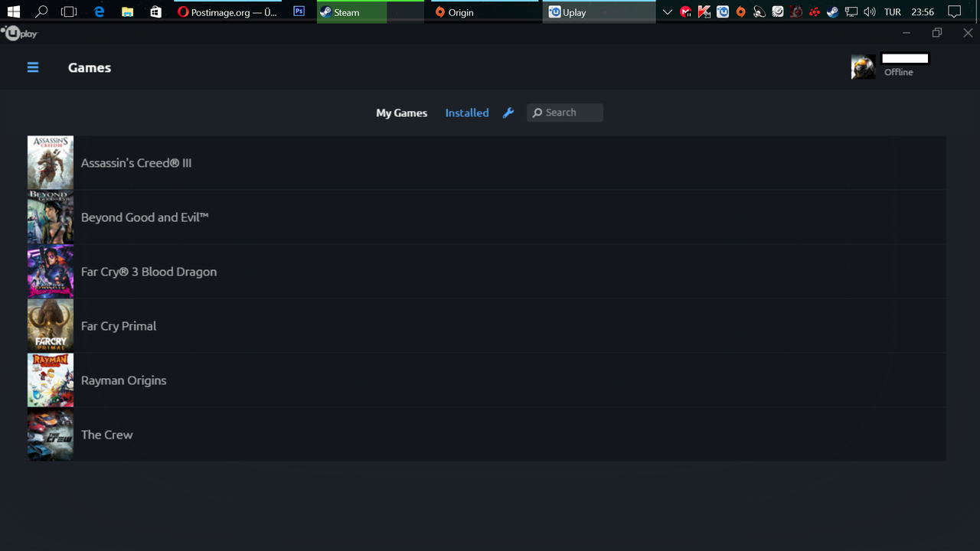Screen dimensions: 980x551
Task: Select Far Cry Primal title text
Action: [119, 326]
